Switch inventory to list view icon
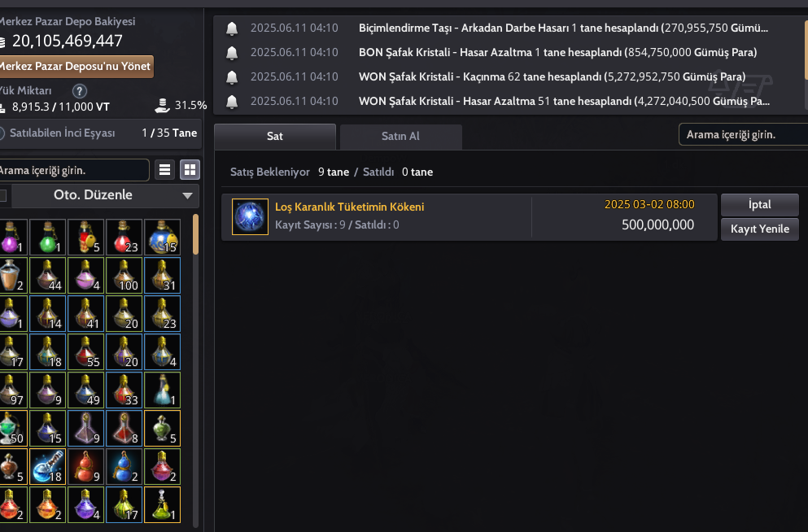Viewport: 808px width, 532px height. (165, 170)
